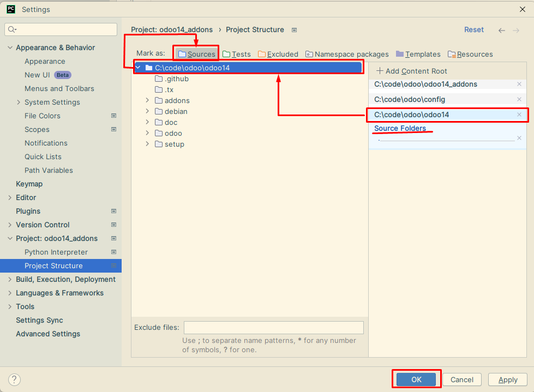Viewport: 534px width, 392px height.
Task: Expand the odoo folder
Action: pos(147,132)
